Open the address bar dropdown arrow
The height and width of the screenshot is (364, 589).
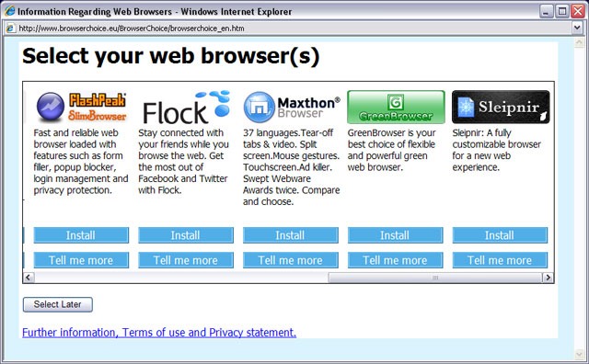[x=577, y=28]
